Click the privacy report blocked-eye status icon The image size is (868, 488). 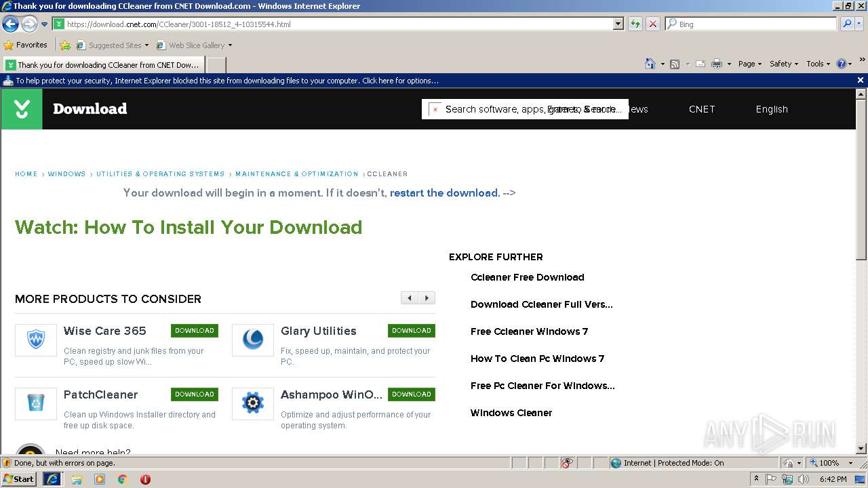(x=567, y=463)
